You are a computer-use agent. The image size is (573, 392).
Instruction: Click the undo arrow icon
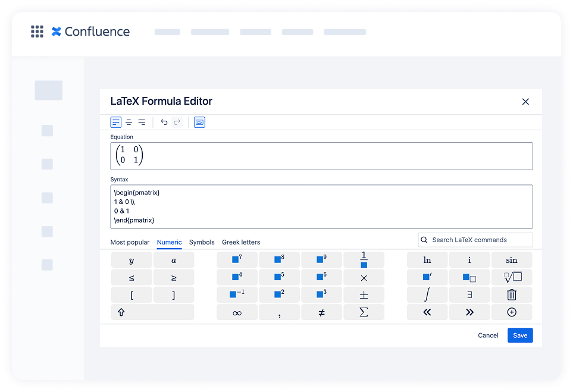click(x=164, y=122)
